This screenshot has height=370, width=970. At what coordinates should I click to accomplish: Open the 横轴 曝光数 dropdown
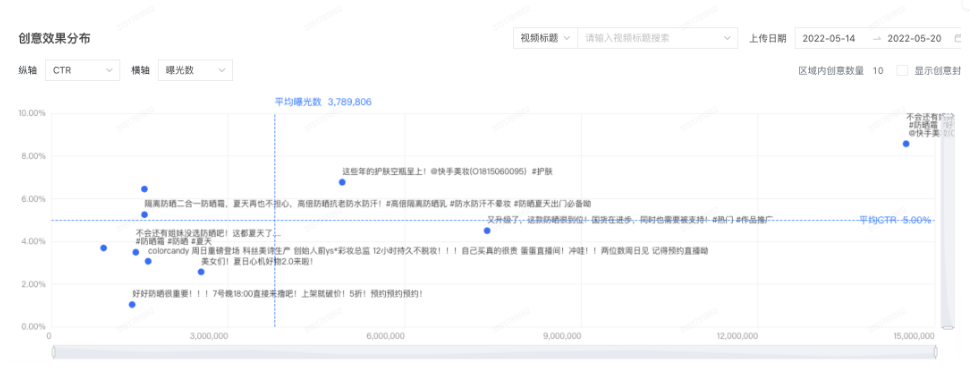195,71
